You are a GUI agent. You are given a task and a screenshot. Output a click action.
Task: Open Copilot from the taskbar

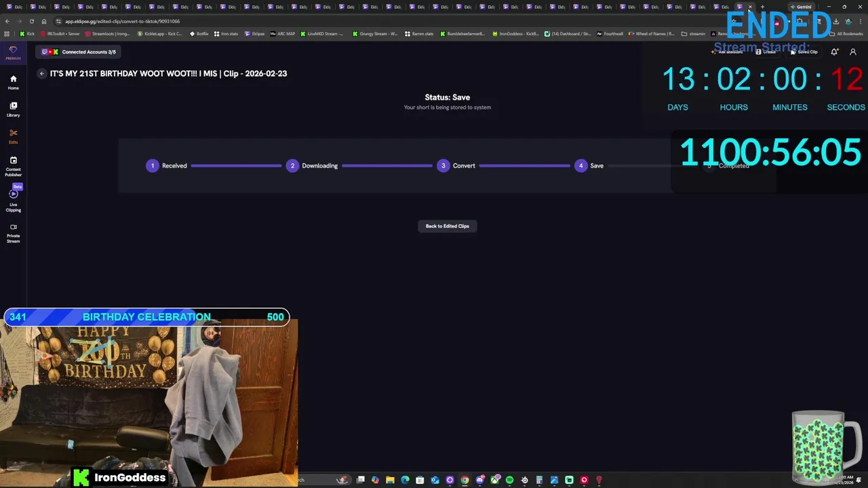pos(375,480)
